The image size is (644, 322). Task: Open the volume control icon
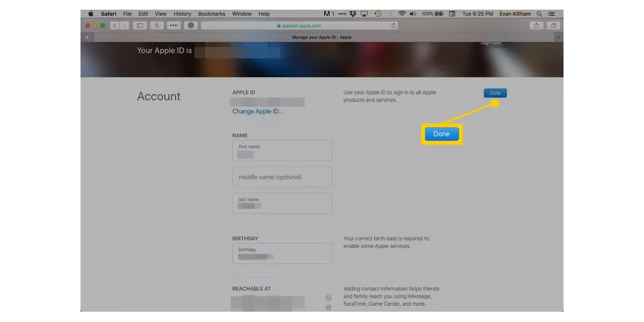pos(413,14)
